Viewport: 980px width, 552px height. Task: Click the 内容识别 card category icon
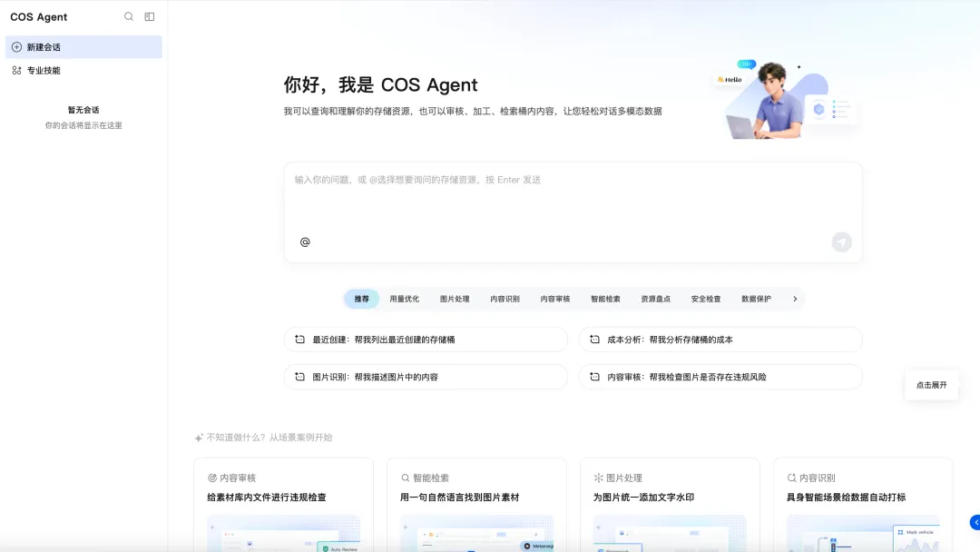pos(791,478)
